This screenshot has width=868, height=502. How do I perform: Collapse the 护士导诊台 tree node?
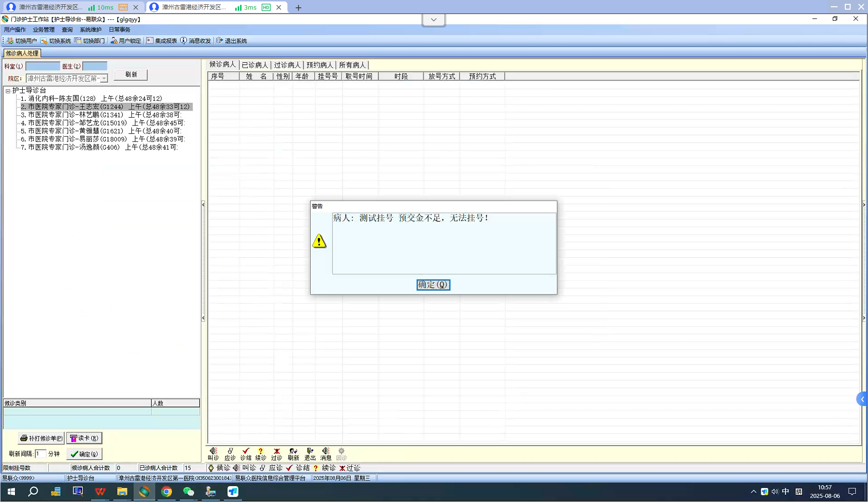(8, 91)
